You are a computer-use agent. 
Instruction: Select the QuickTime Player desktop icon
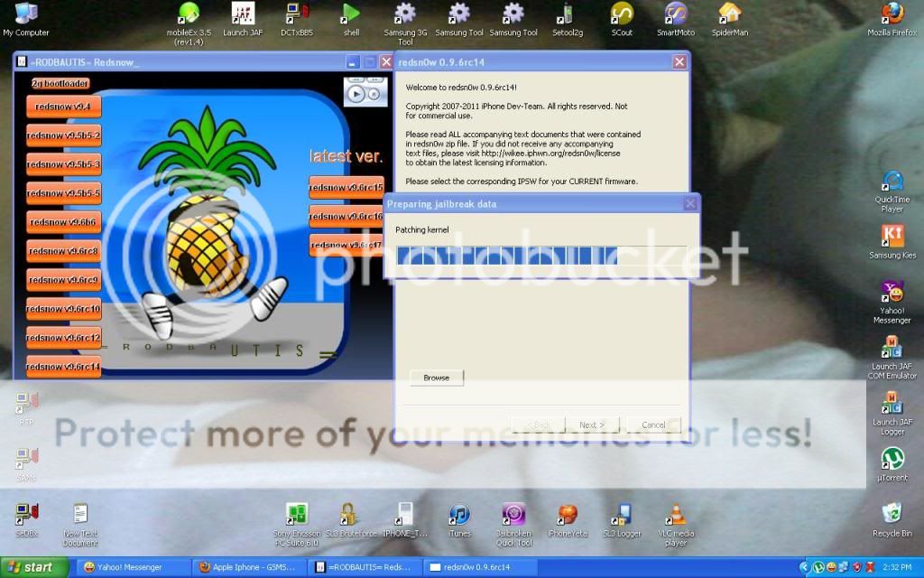click(892, 191)
